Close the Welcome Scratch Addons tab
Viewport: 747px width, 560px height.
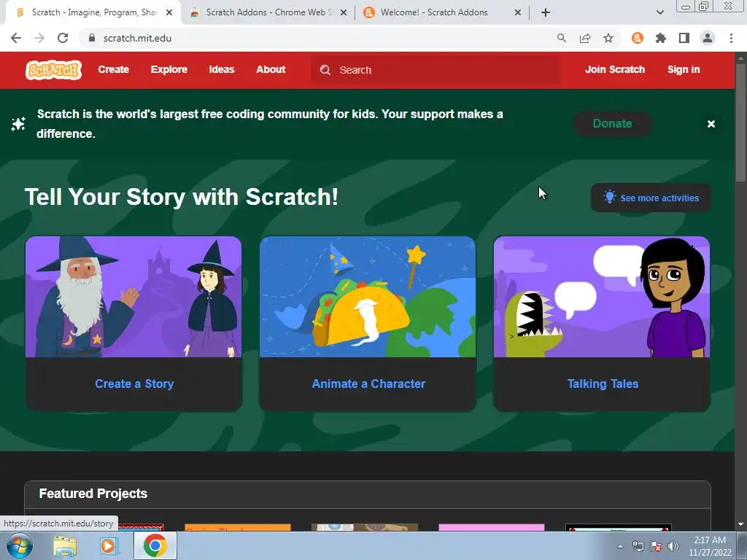pos(518,13)
